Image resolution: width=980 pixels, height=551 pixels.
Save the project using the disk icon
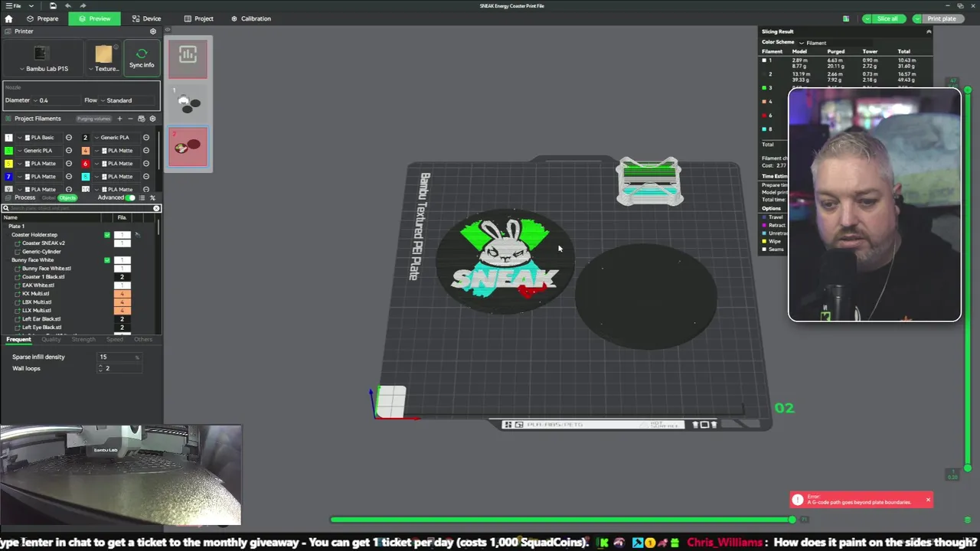tap(53, 5)
